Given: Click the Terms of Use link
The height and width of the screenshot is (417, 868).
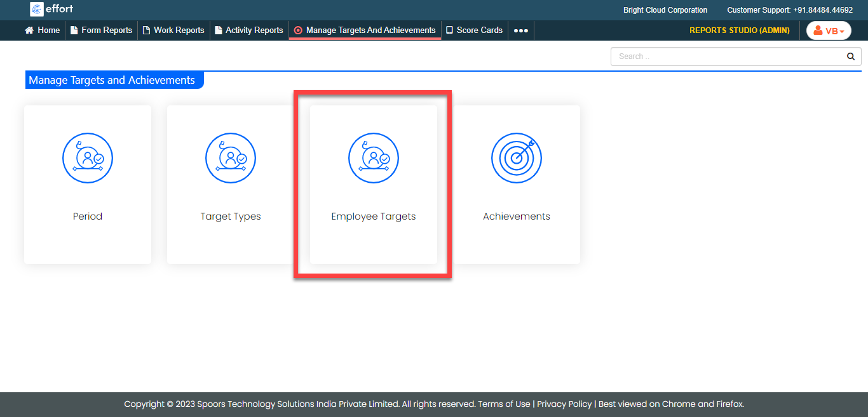Looking at the screenshot, I should pyautogui.click(x=504, y=404).
